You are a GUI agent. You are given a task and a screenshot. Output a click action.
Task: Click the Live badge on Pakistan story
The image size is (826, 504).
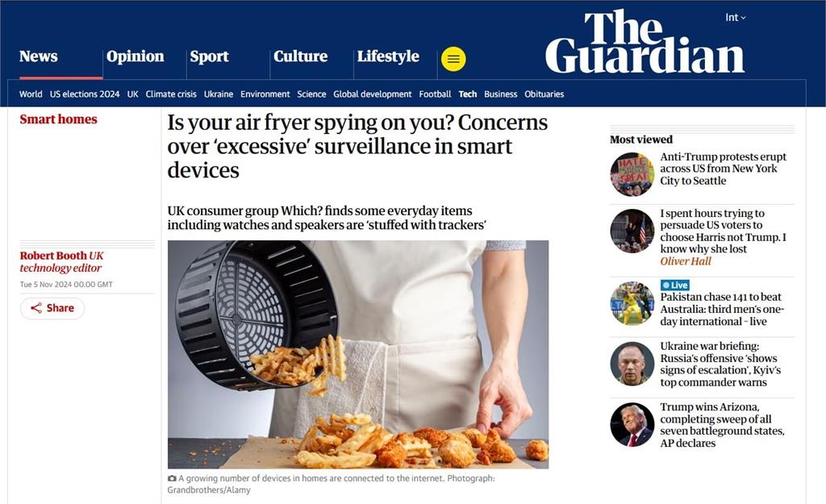[x=675, y=285]
